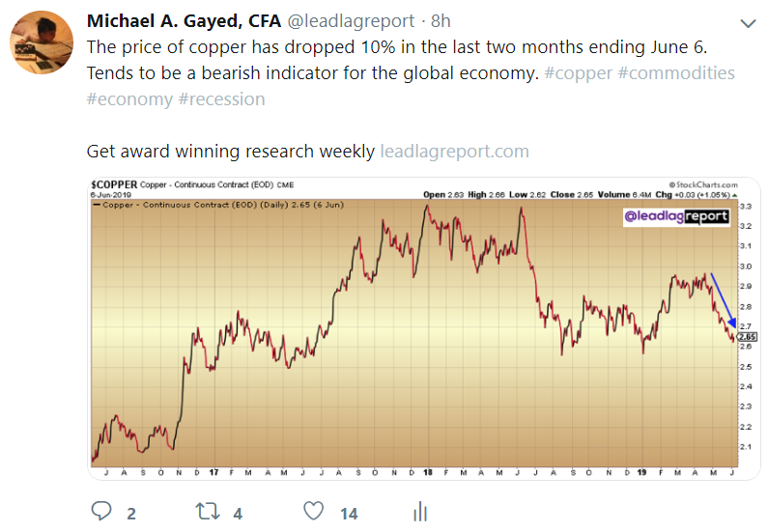
Task: Click the blue downtrend arrow on chart
Action: point(723,301)
